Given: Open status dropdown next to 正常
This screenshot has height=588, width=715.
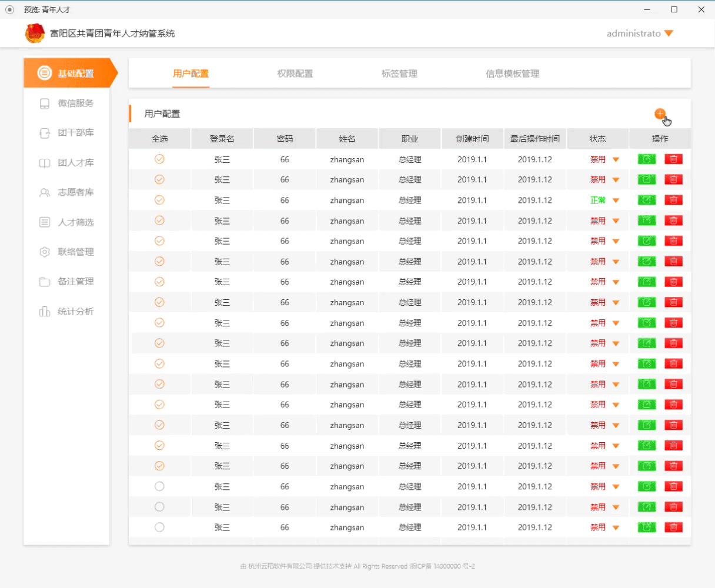Looking at the screenshot, I should pyautogui.click(x=616, y=201).
